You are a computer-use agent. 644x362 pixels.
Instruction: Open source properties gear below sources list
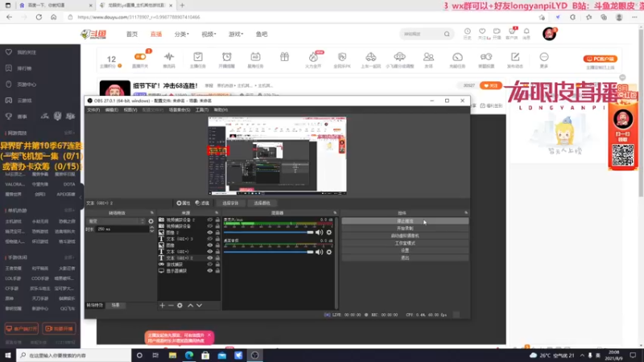[x=180, y=306]
